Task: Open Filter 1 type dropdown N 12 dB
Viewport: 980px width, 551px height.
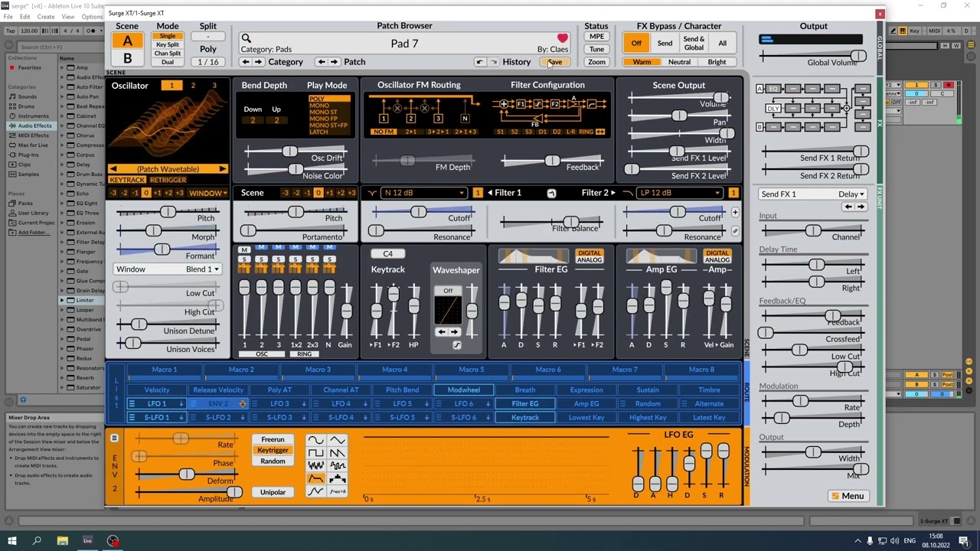Action: click(x=423, y=193)
